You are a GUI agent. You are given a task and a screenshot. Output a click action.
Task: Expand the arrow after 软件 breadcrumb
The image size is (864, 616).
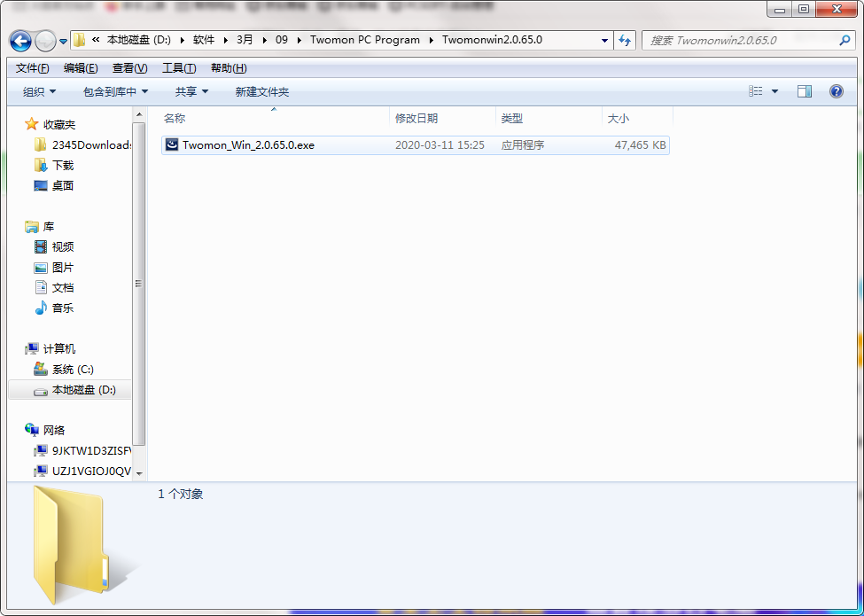click(x=225, y=40)
